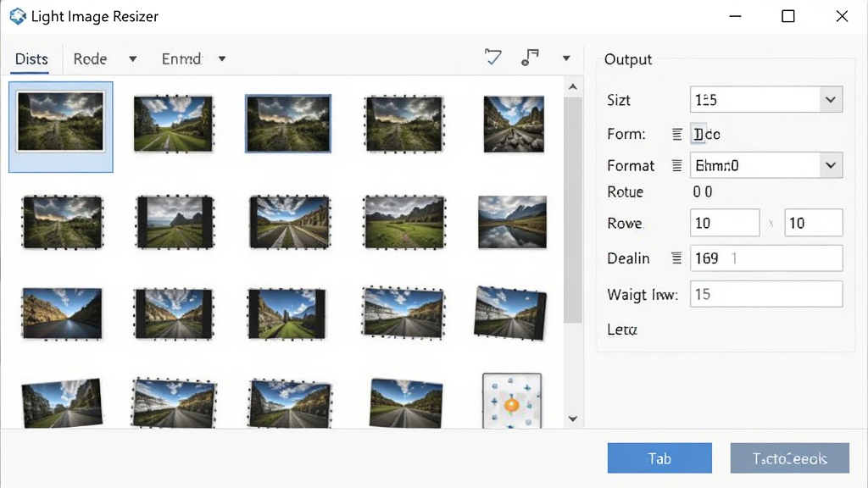Click the Dealin input field showing 169
This screenshot has width=868, height=488.
point(766,258)
